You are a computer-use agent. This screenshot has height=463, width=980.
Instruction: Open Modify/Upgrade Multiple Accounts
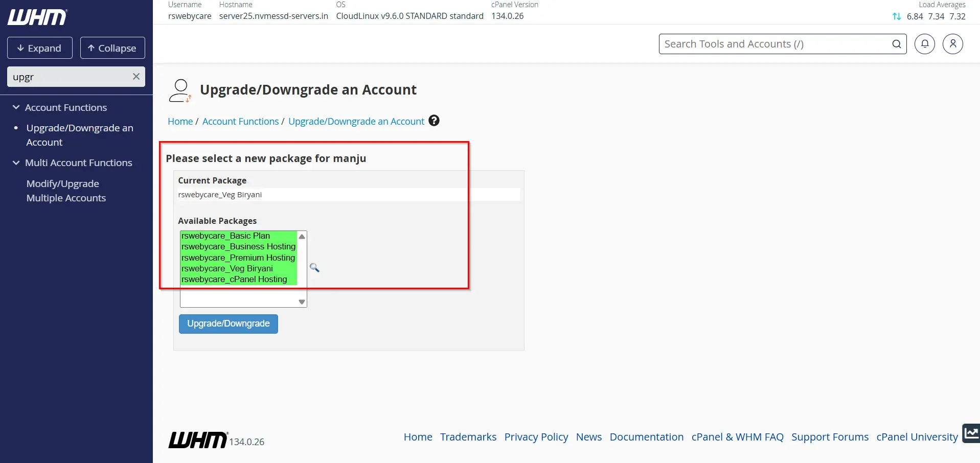tap(66, 191)
